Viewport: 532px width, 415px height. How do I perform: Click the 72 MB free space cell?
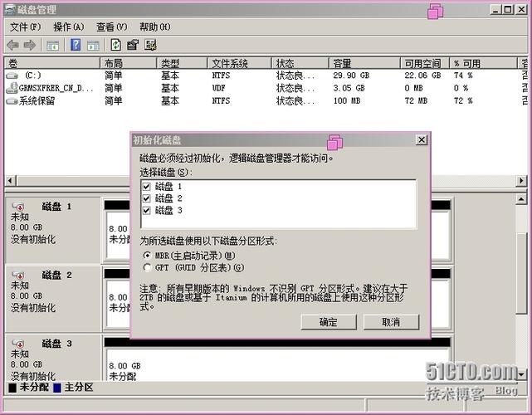[x=416, y=100]
